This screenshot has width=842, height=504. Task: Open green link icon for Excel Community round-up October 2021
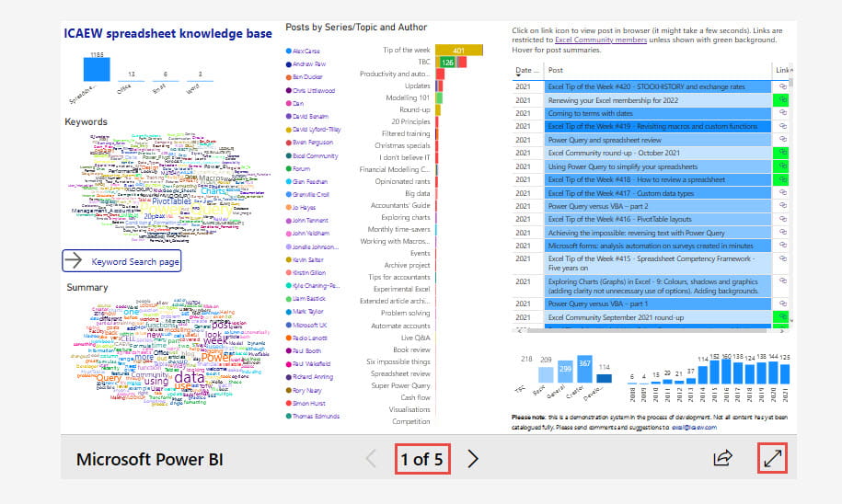[x=782, y=153]
